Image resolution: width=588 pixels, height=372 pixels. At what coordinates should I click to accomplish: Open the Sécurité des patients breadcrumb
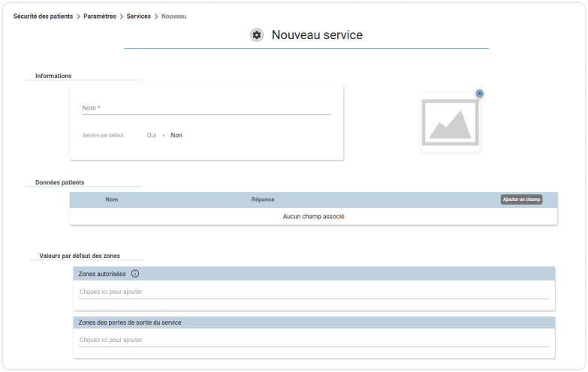(43, 16)
